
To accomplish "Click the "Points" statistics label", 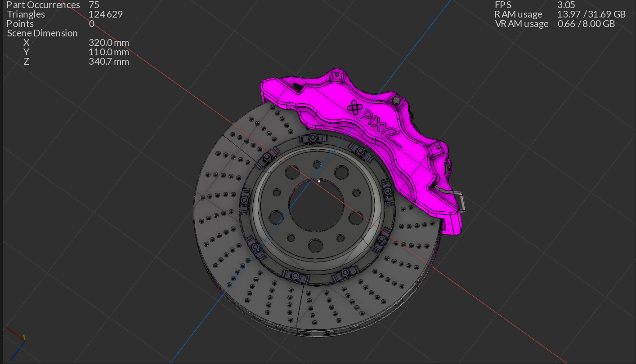I will tap(20, 24).
